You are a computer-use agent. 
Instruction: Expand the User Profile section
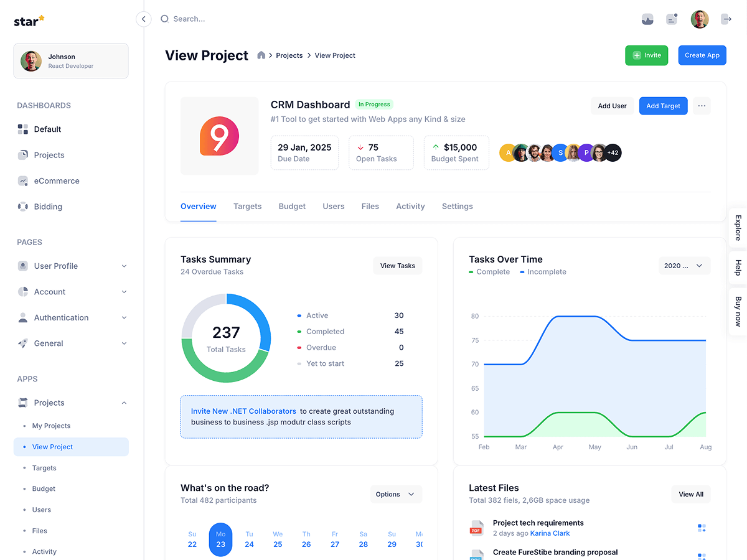(72, 266)
